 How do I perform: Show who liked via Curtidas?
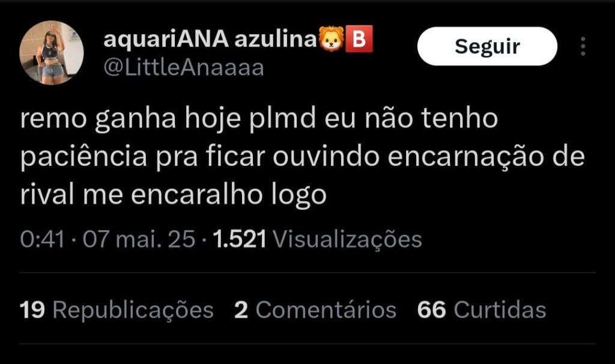tap(500, 310)
